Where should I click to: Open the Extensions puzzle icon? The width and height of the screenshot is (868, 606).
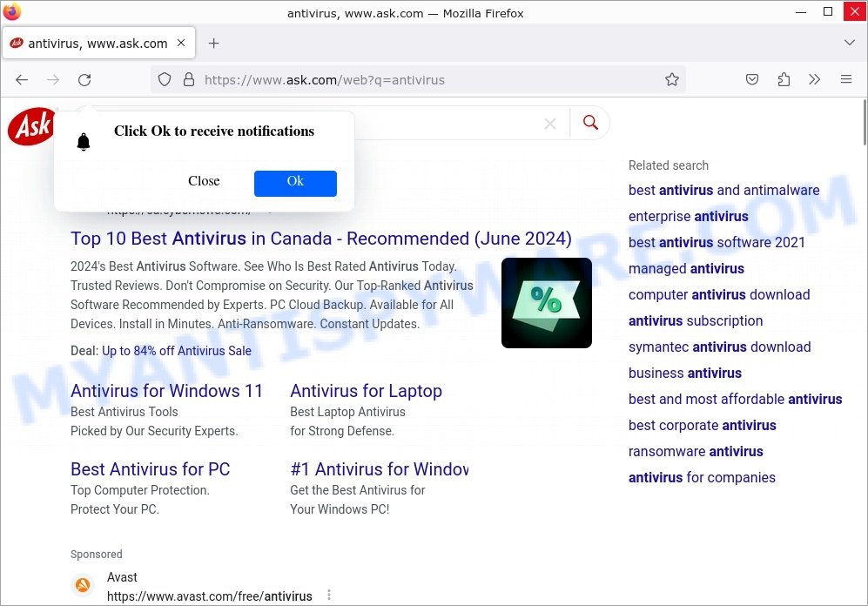[784, 80]
